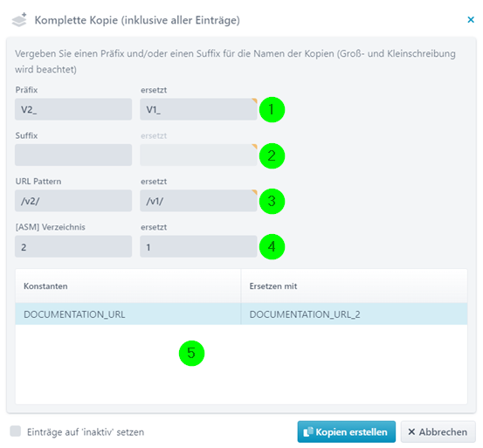Click green annotation marker number 1
Viewport: 483px width, 448px height.
click(x=272, y=110)
